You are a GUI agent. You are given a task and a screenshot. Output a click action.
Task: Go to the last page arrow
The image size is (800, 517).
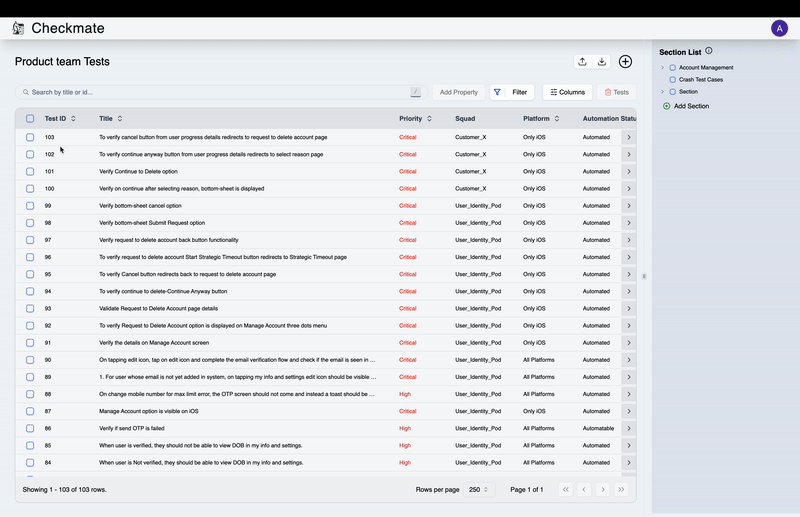click(x=621, y=489)
